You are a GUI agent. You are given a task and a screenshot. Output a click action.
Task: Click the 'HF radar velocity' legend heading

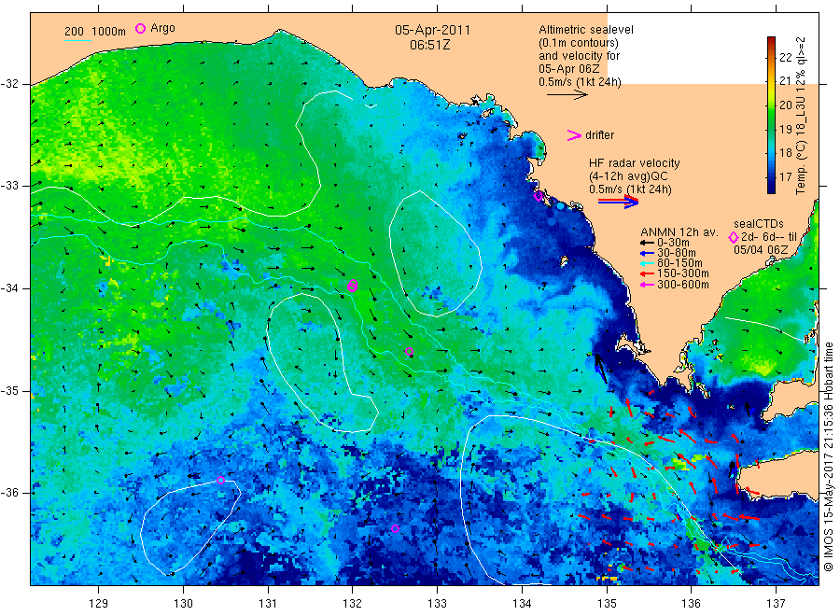[x=635, y=163]
